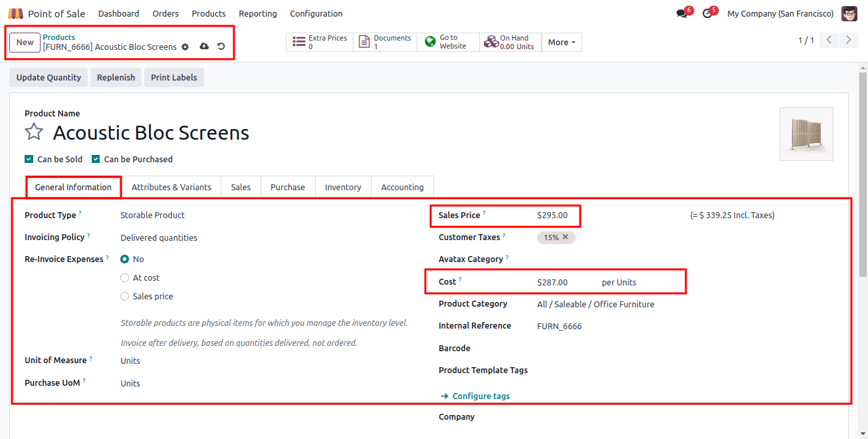Open the Orders menu
The image size is (868, 439).
point(165,13)
